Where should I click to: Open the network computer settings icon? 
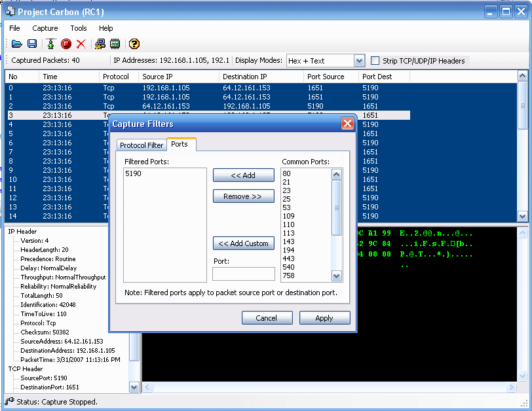(100, 44)
